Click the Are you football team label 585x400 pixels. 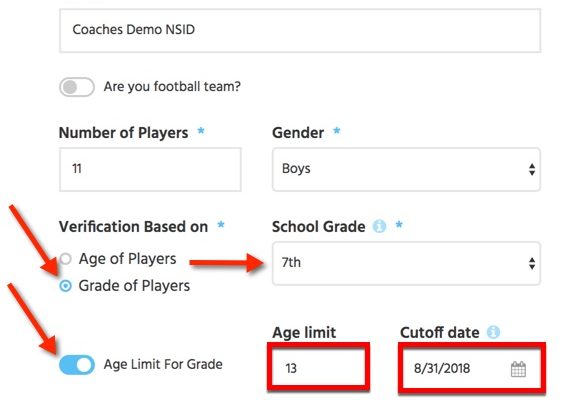coord(172,87)
